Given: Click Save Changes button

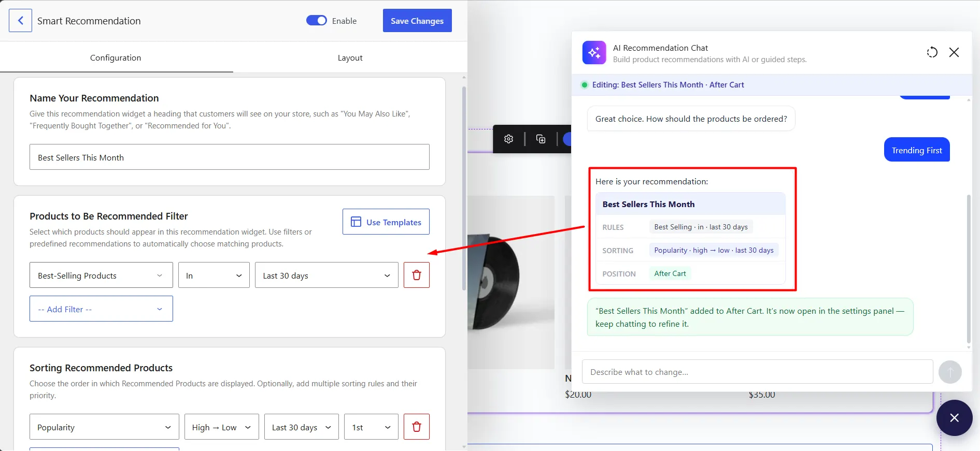Looking at the screenshot, I should coord(417,21).
